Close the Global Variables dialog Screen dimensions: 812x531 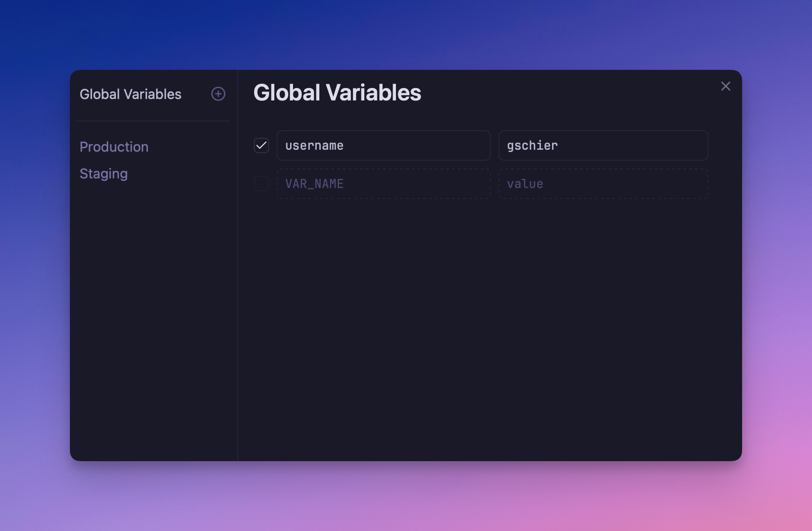pos(725,86)
